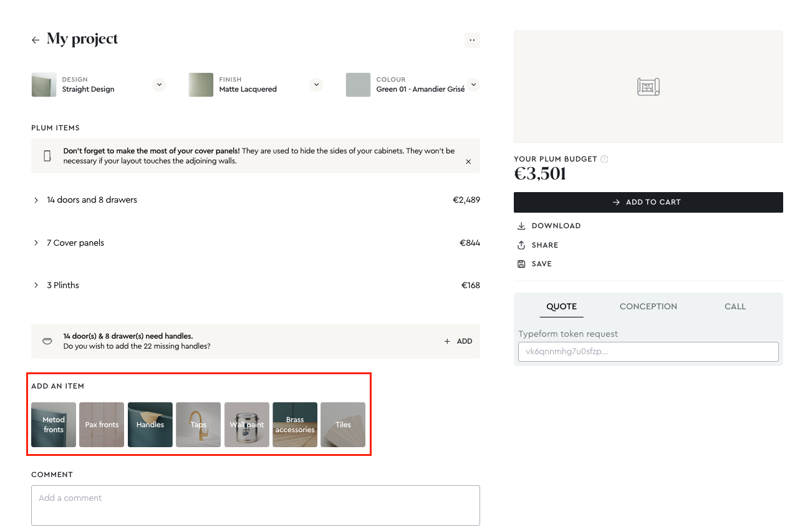Click the back arrow beside My project
Image resolution: width=805 pixels, height=532 pixels.
tap(36, 40)
